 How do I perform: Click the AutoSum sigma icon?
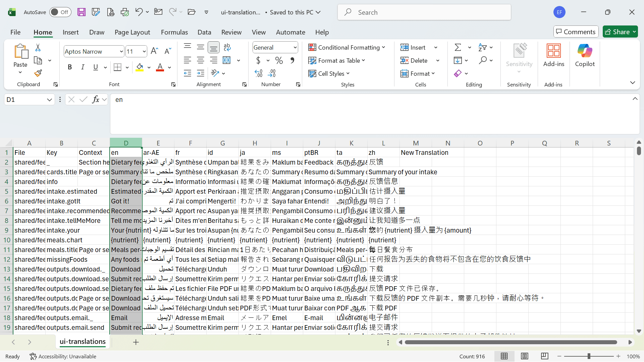click(x=458, y=47)
